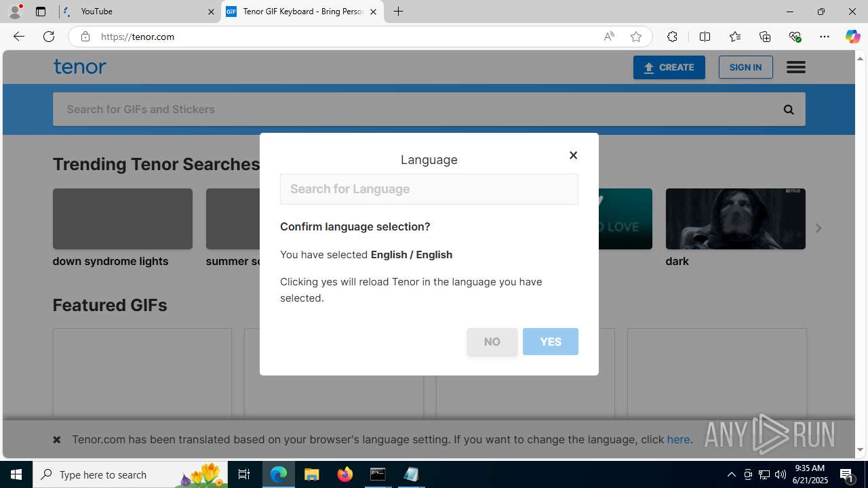The image size is (868, 488).
Task: Click the Type here to search box
Action: (x=129, y=474)
